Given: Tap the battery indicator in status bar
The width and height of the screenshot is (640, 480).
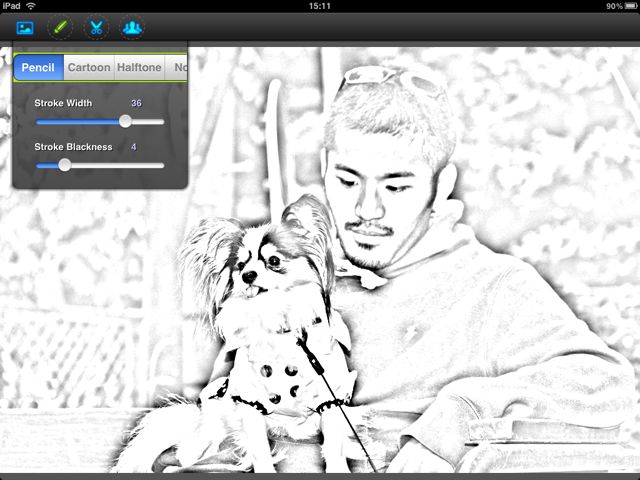Looking at the screenshot, I should click(x=630, y=6).
